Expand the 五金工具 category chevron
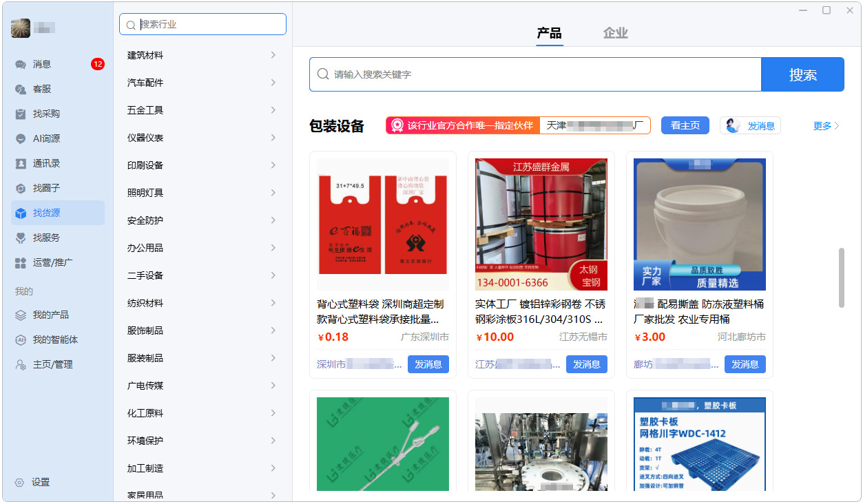This screenshot has height=504, width=863. 273,110
